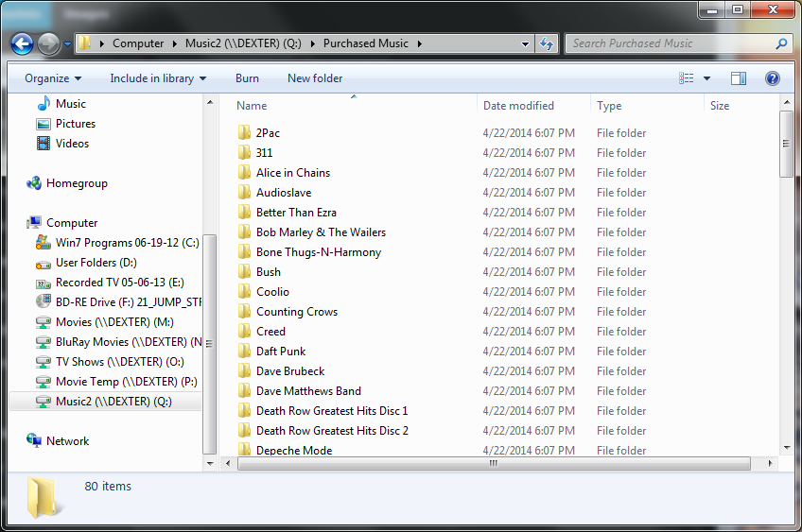The width and height of the screenshot is (802, 532).
Task: Open the Include in library menu
Action: [x=158, y=78]
